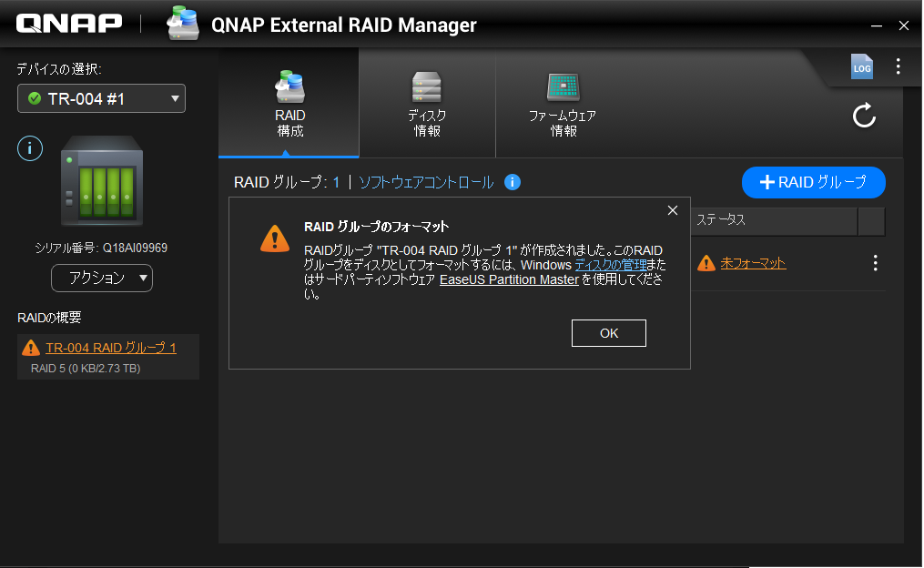This screenshot has height=568, width=924.
Task: Open the top-right three-dot settings menu
Action: [898, 66]
